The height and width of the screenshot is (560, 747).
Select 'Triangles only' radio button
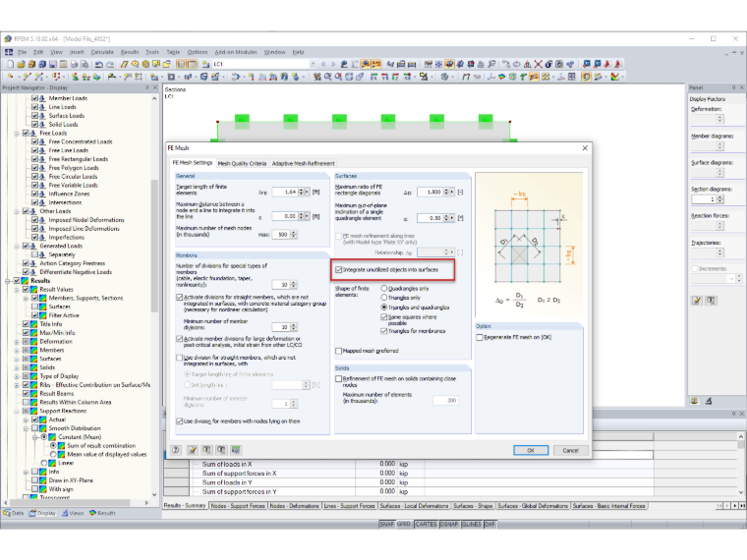tap(384, 298)
